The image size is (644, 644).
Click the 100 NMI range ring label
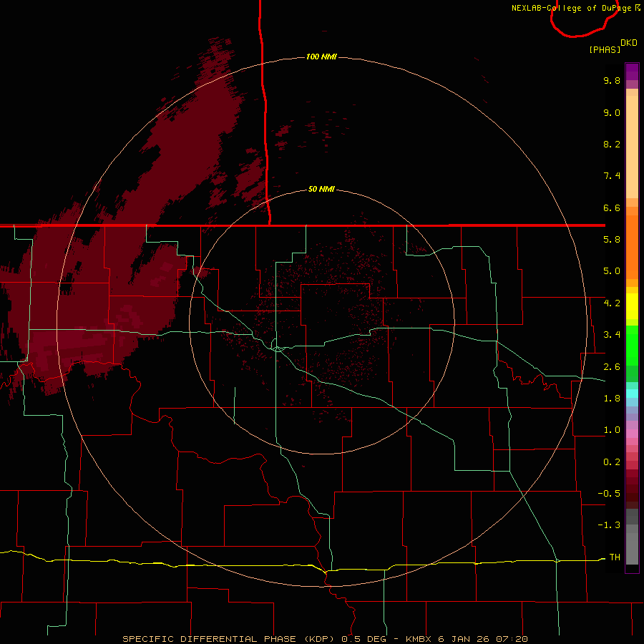(x=321, y=57)
